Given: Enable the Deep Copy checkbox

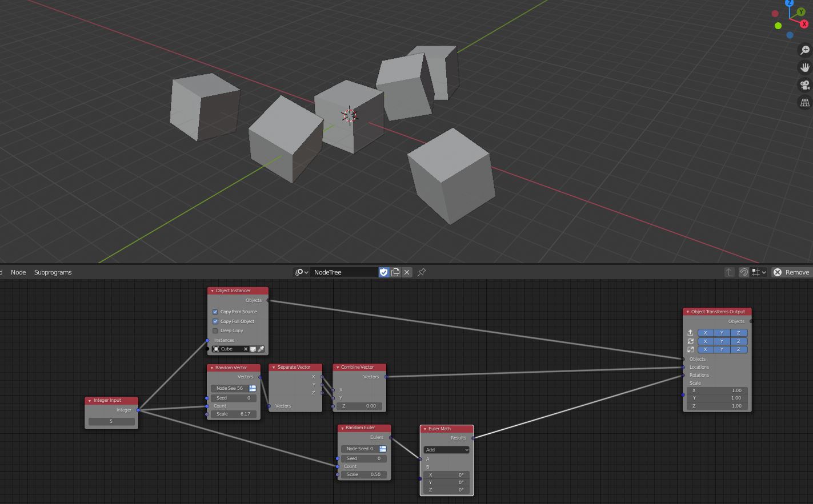Looking at the screenshot, I should pos(215,330).
